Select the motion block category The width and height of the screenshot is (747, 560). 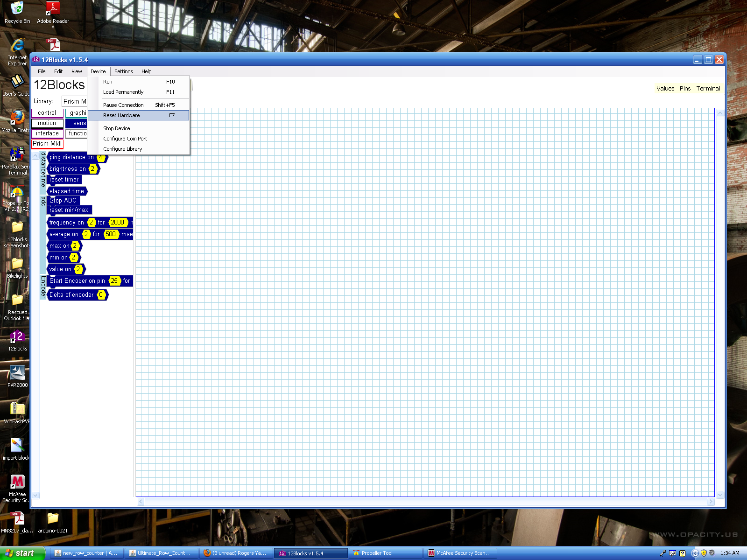click(47, 123)
